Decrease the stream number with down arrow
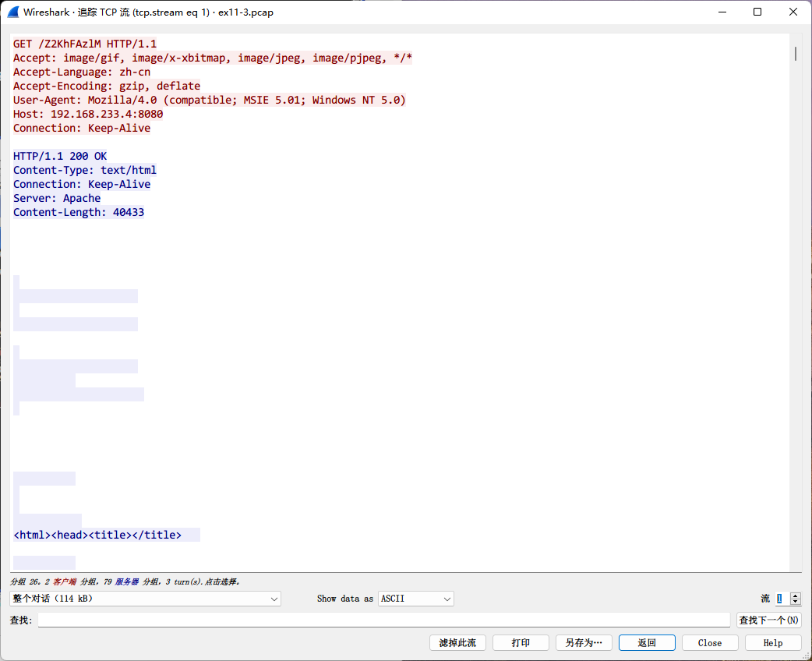812x661 pixels. click(796, 602)
